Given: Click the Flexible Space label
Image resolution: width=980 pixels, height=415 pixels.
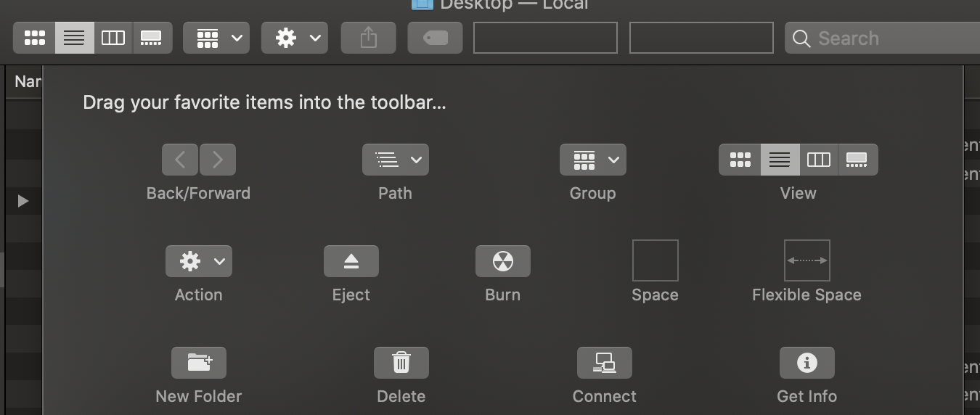Looking at the screenshot, I should [807, 295].
